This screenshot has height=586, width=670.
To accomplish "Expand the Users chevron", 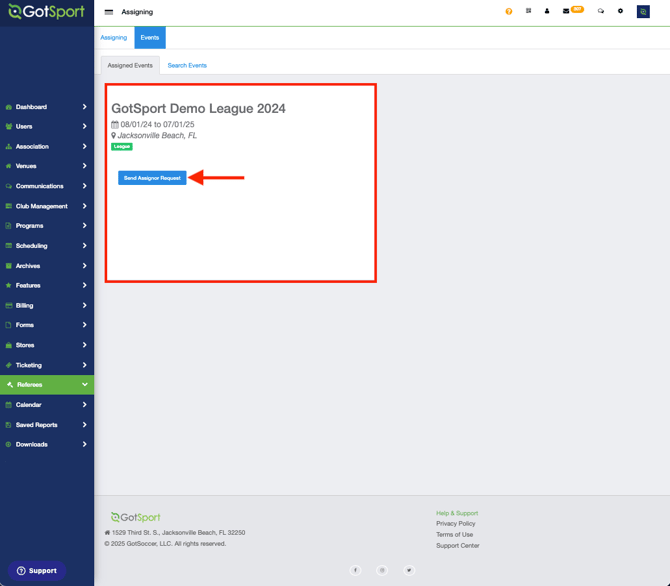I will pos(85,127).
